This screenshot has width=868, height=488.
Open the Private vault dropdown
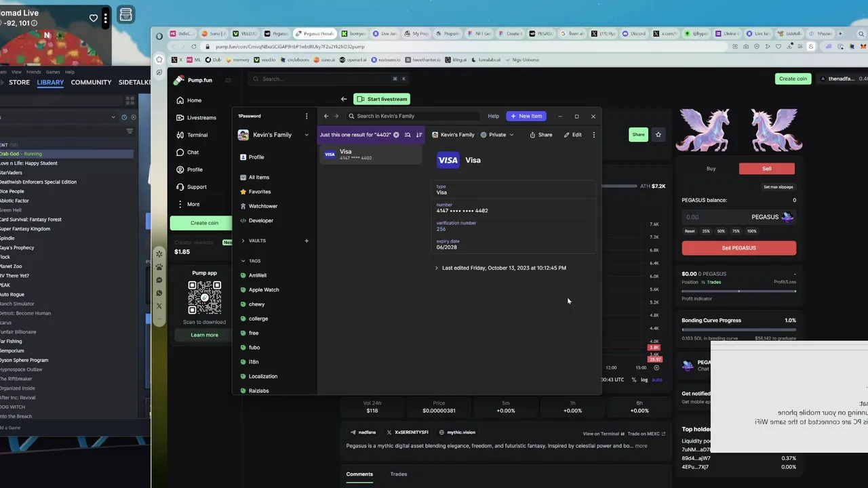497,135
